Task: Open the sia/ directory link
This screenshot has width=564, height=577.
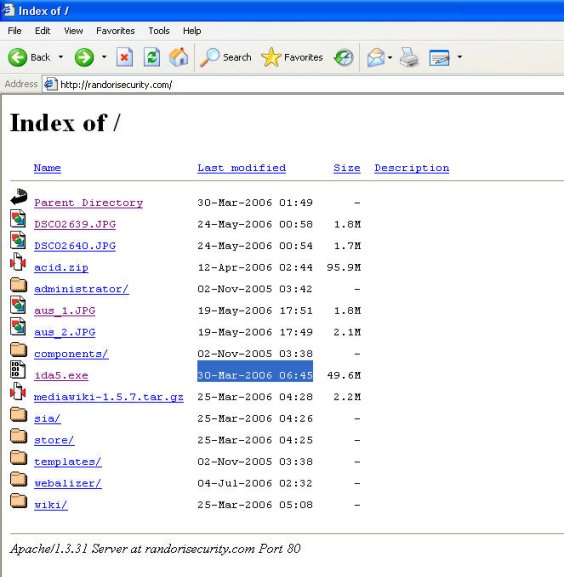Action: [x=47, y=418]
